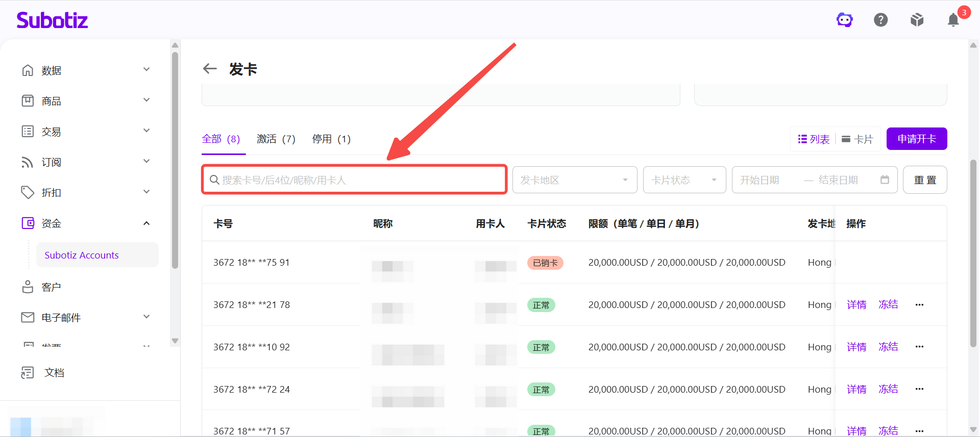This screenshot has height=437, width=980.
Task: Click the 订阅 feed icon in sidebar
Action: pos(28,162)
